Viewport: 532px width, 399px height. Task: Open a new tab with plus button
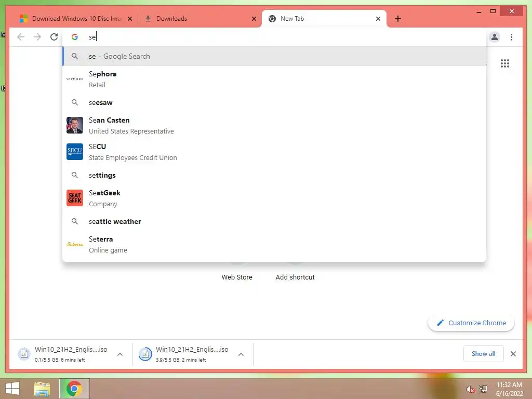pyautogui.click(x=398, y=19)
